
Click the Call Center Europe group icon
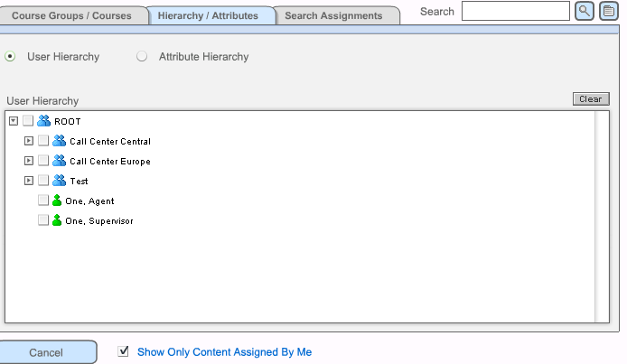point(59,161)
